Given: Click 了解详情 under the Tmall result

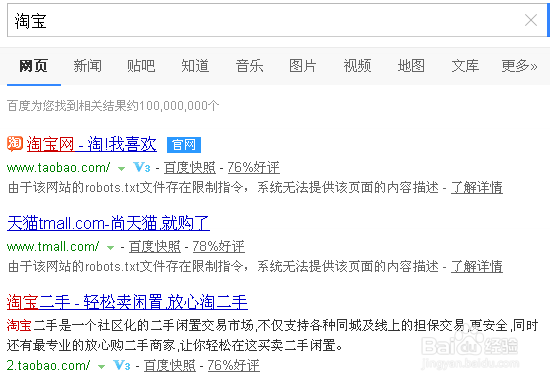Looking at the screenshot, I should tap(477, 267).
